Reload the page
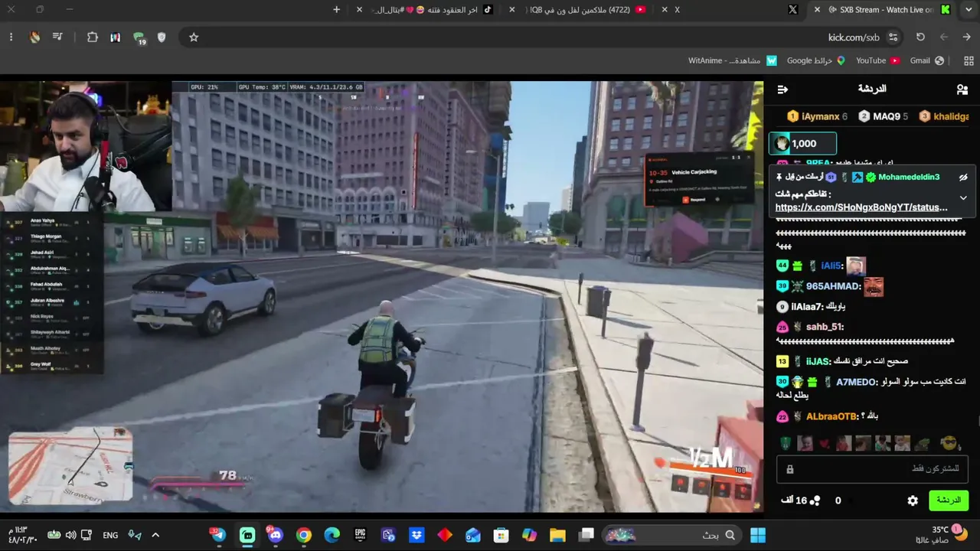The height and width of the screenshot is (551, 980). [920, 37]
